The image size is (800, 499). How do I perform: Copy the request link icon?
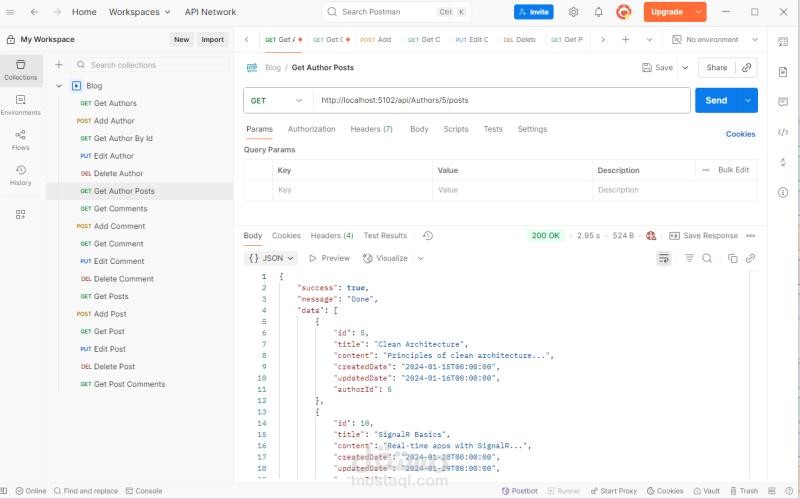click(746, 67)
